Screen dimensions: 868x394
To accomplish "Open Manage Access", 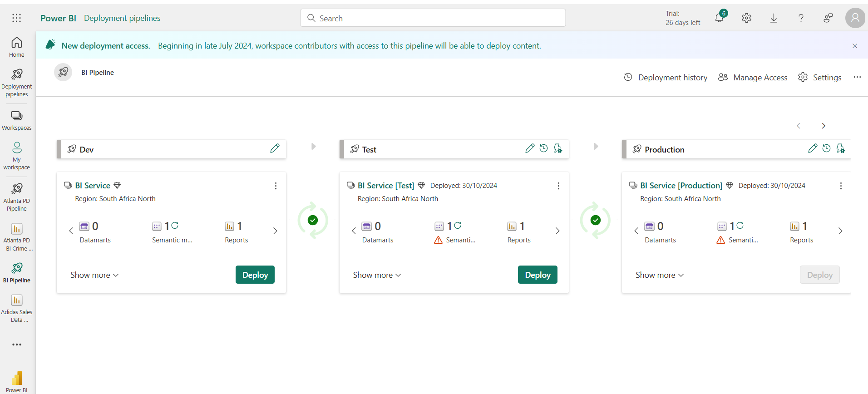I will 753,78.
